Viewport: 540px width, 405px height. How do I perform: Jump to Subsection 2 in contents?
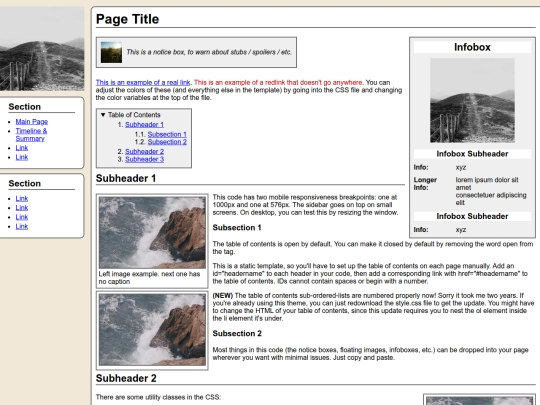(x=167, y=142)
